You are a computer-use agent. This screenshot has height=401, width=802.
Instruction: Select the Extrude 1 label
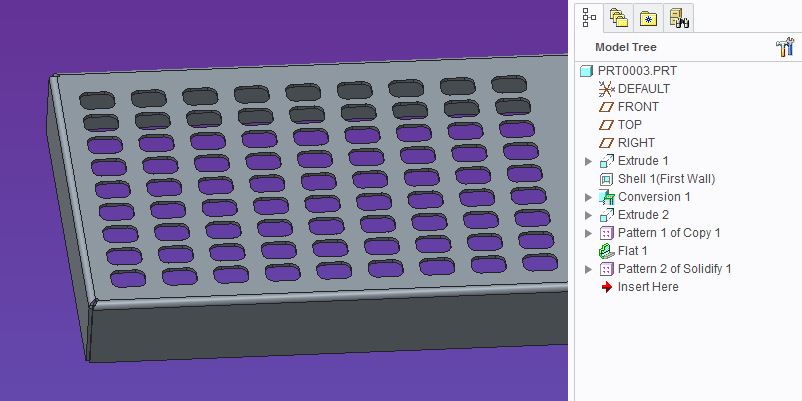pos(643,161)
